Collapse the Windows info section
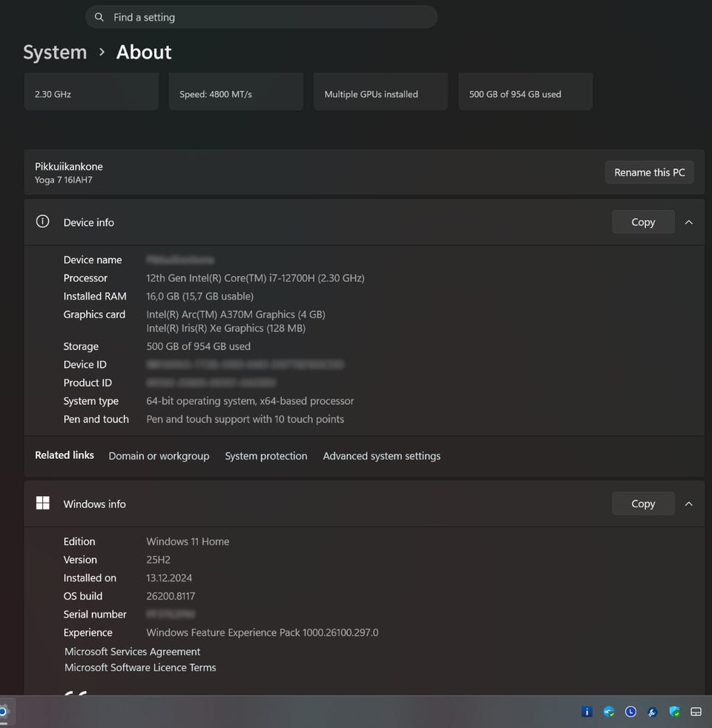The height and width of the screenshot is (728, 712). tap(688, 503)
